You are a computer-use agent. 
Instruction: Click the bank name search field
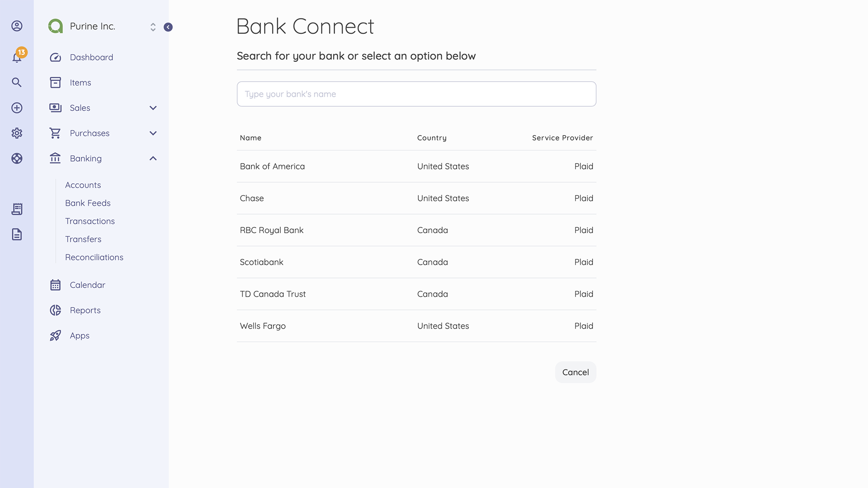(x=416, y=94)
